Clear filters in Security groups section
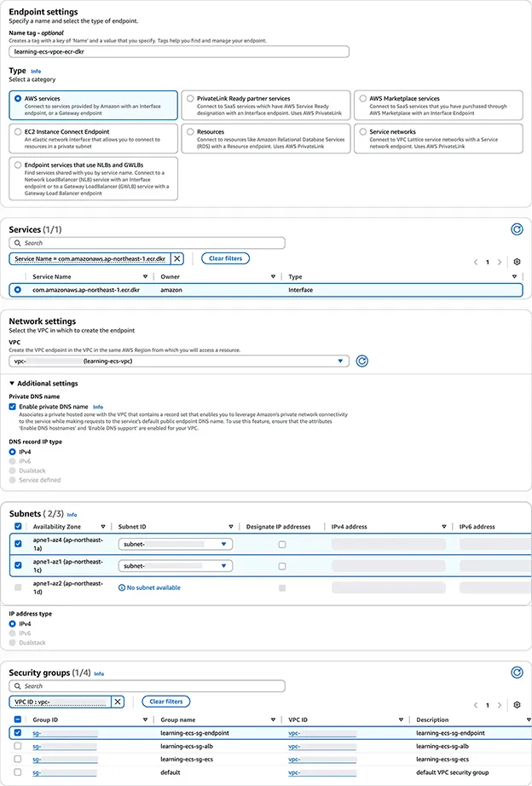The image size is (532, 786). 166,702
